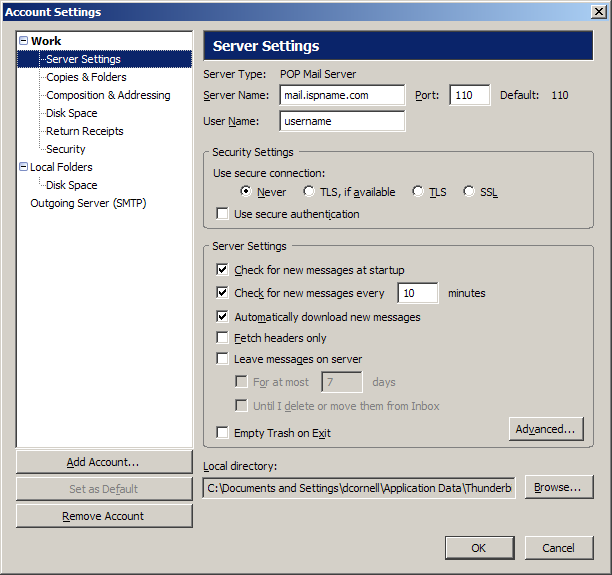The image size is (612, 575).
Task: Enable Fetch headers only
Action: click(222, 339)
